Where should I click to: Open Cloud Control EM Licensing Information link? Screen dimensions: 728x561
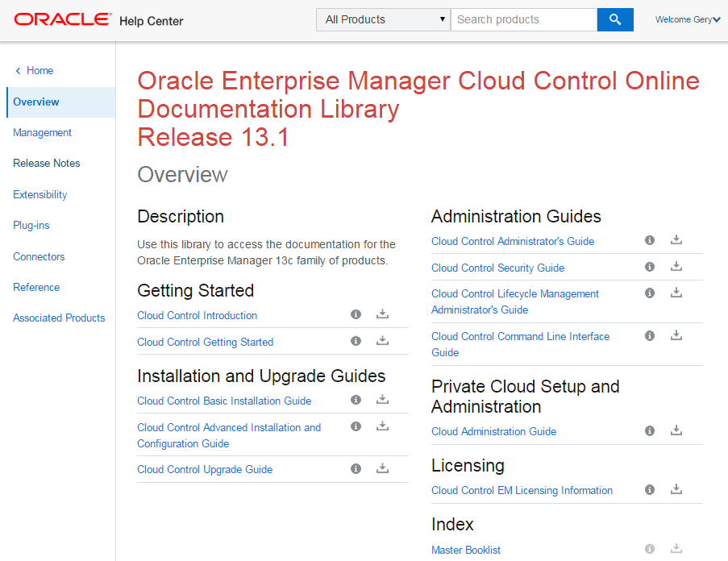click(522, 490)
